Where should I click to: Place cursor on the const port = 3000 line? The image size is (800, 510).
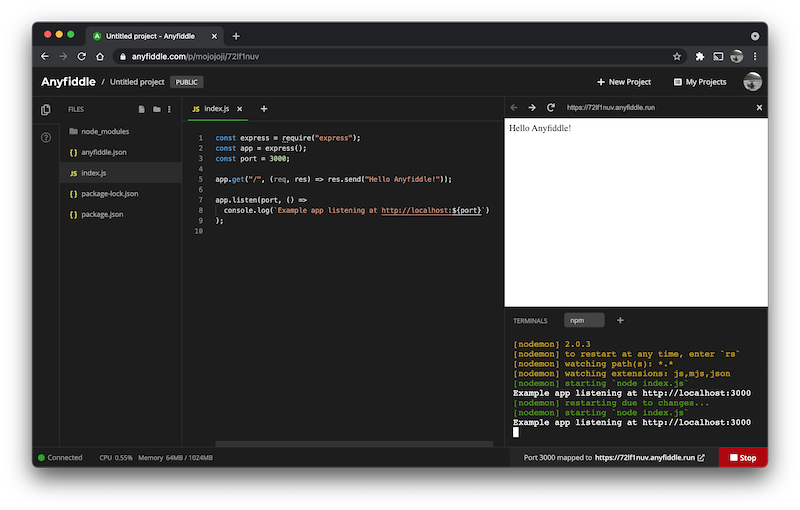click(253, 159)
